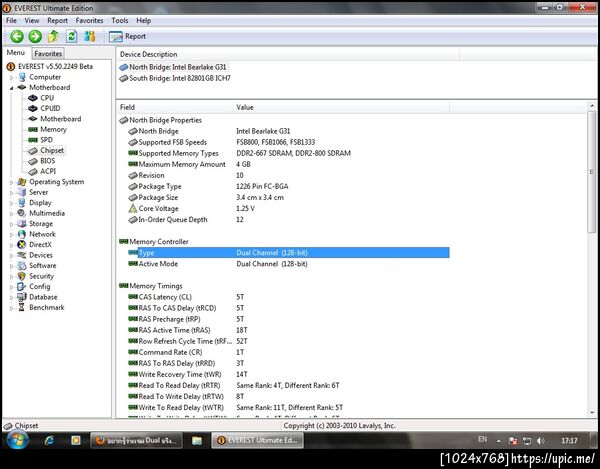Select the Chipset item icon in tree

[33, 151]
